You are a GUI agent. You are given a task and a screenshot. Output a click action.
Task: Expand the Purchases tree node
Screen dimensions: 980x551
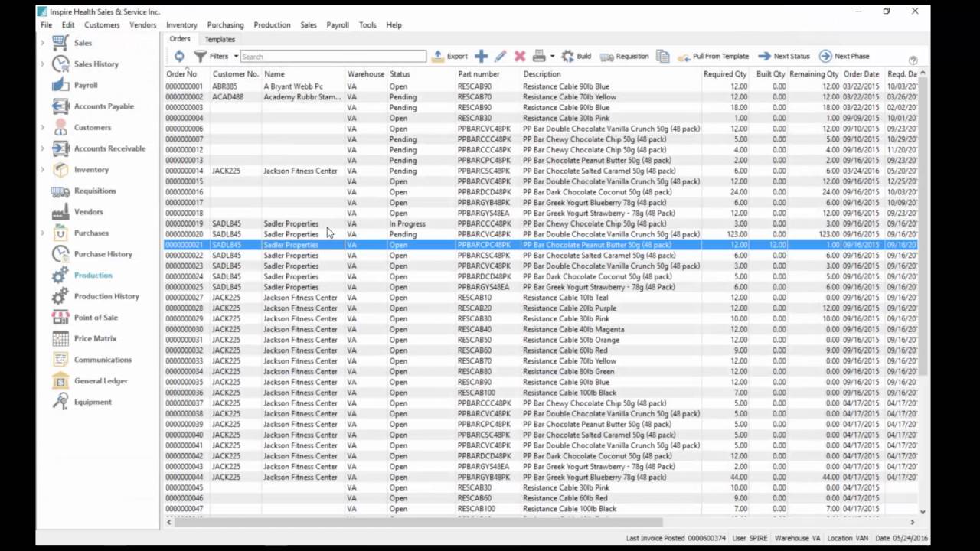point(42,233)
